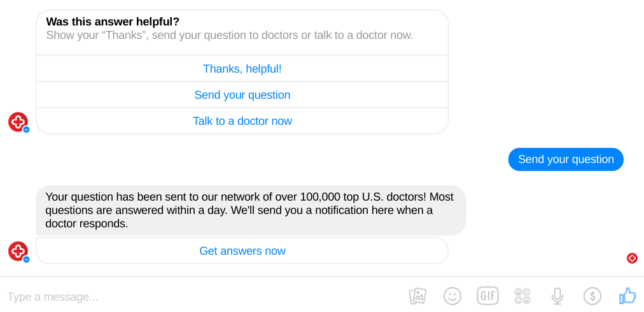Select the blue sent "Send your question" bubble
This screenshot has width=644, height=312.
pyautogui.click(x=566, y=159)
